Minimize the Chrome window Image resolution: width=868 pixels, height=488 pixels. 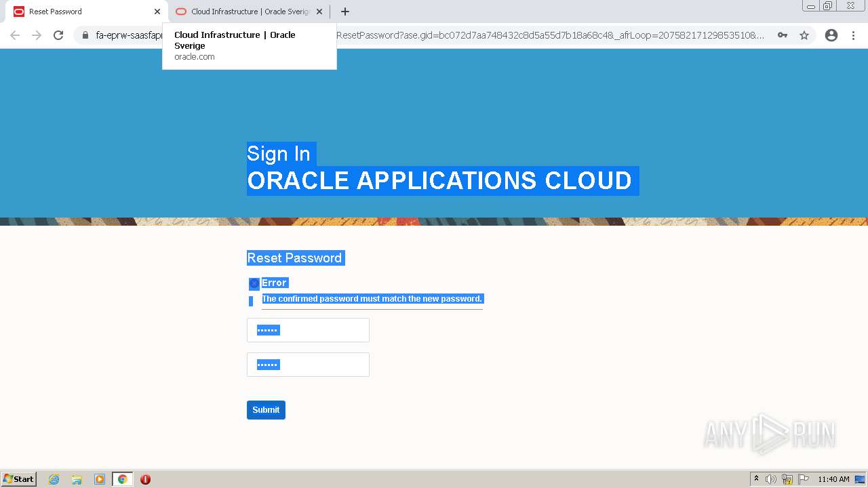[x=811, y=6]
